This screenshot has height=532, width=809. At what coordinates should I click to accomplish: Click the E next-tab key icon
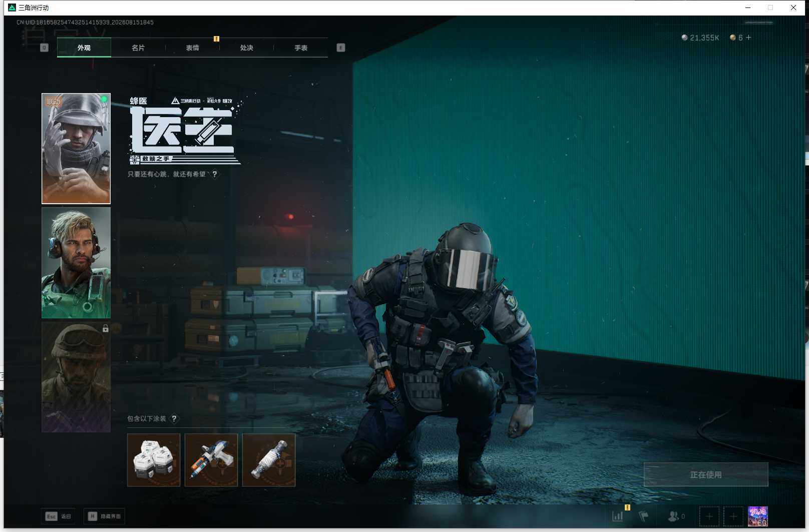click(x=341, y=48)
